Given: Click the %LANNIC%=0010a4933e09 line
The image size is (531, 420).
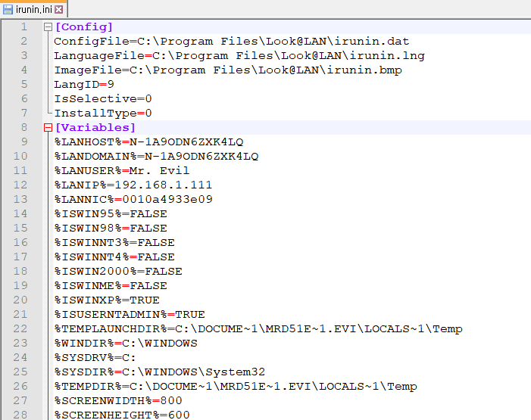Looking at the screenshot, I should tap(133, 199).
